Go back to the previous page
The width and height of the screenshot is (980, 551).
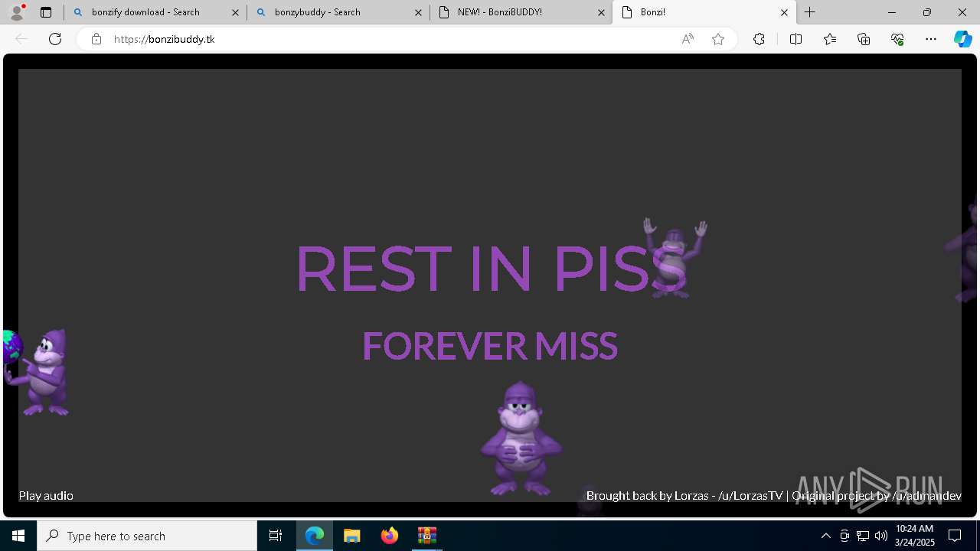21,39
